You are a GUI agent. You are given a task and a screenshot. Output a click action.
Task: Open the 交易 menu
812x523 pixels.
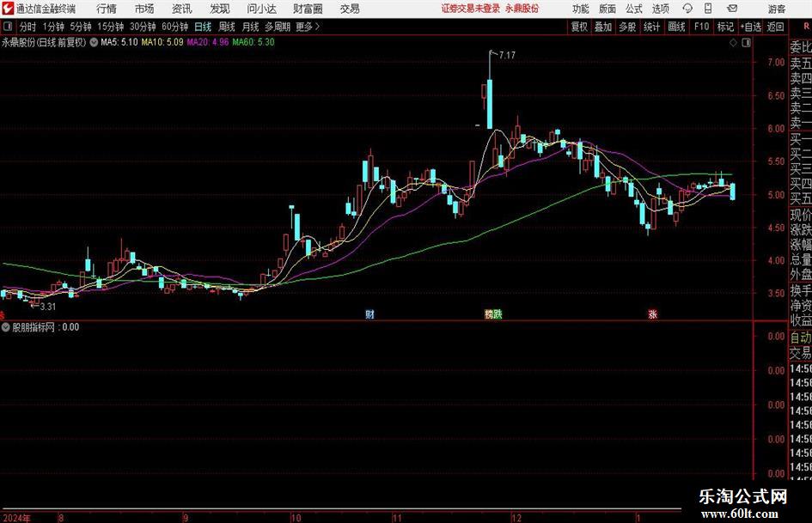[350, 9]
